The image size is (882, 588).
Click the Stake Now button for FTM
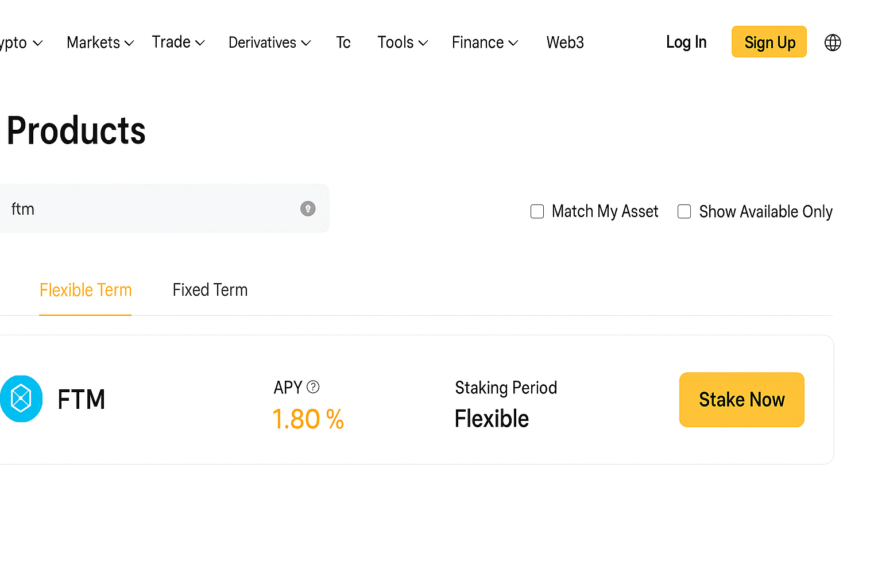click(741, 400)
